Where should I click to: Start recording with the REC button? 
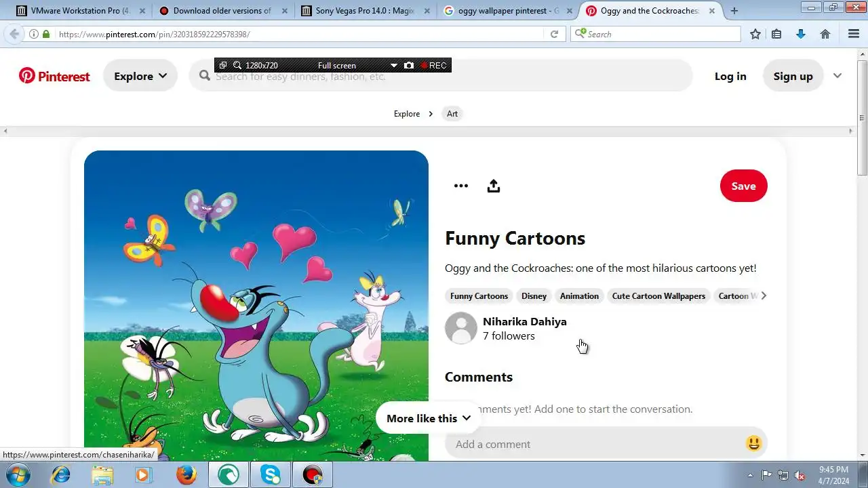pos(433,66)
